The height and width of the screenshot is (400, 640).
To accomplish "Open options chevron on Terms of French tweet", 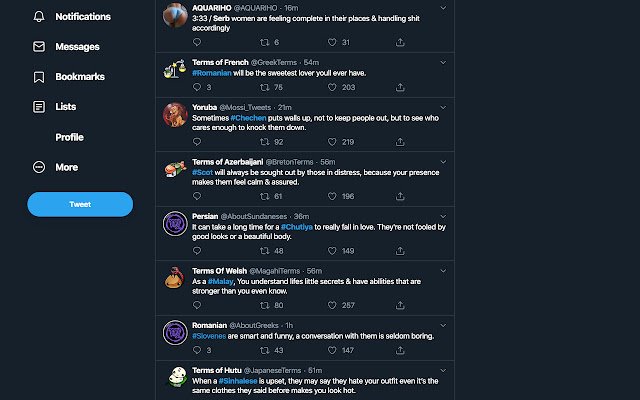I will click(x=443, y=62).
